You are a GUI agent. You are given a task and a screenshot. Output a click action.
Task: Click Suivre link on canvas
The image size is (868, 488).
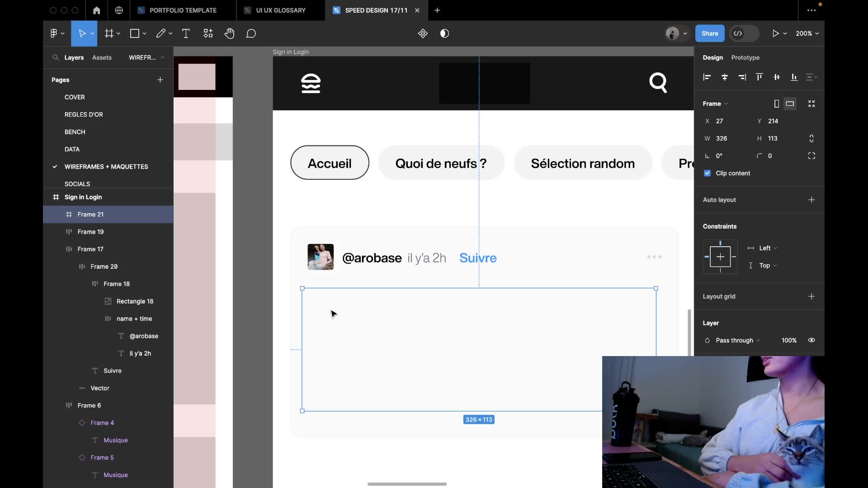coord(478,258)
